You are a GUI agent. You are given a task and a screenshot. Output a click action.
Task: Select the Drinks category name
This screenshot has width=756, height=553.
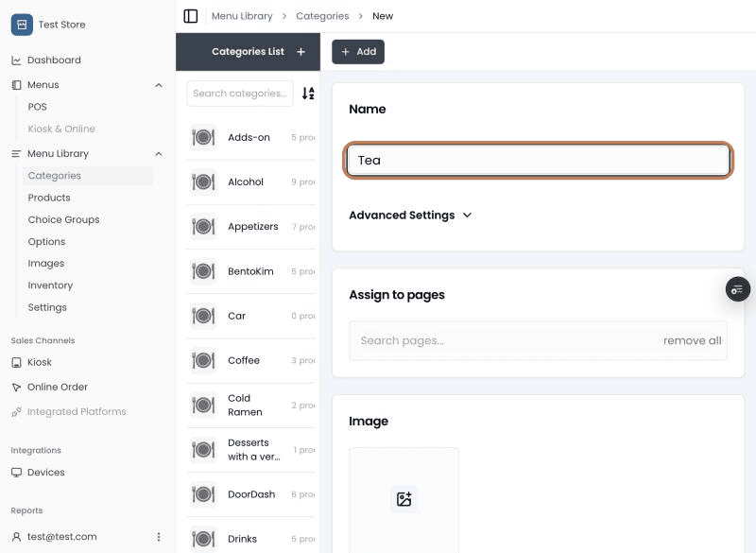pos(243,539)
